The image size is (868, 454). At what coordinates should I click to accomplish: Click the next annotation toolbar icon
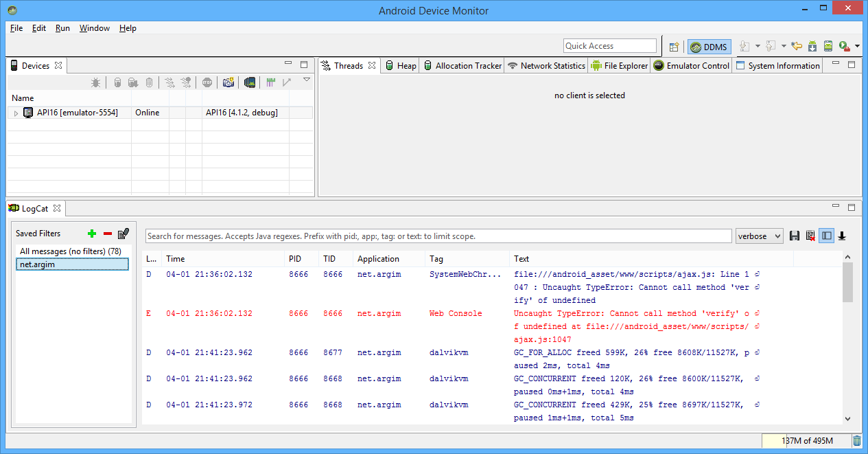(746, 46)
